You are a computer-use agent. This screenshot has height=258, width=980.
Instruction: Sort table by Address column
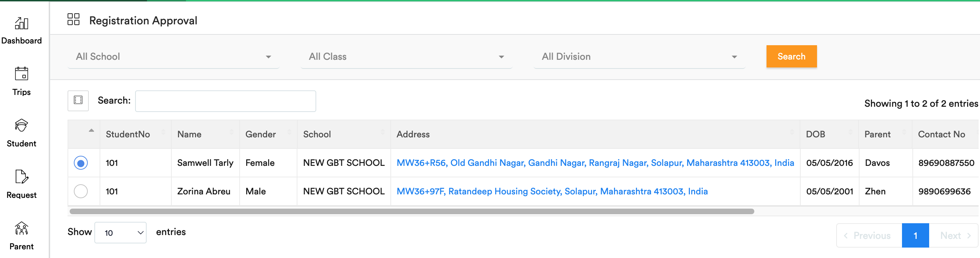pos(596,134)
